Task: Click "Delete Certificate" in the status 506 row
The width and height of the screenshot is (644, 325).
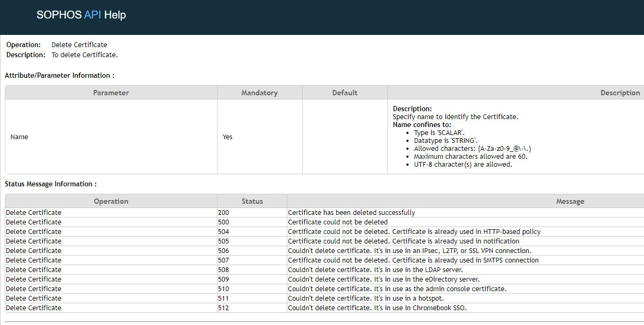Action: (x=33, y=251)
